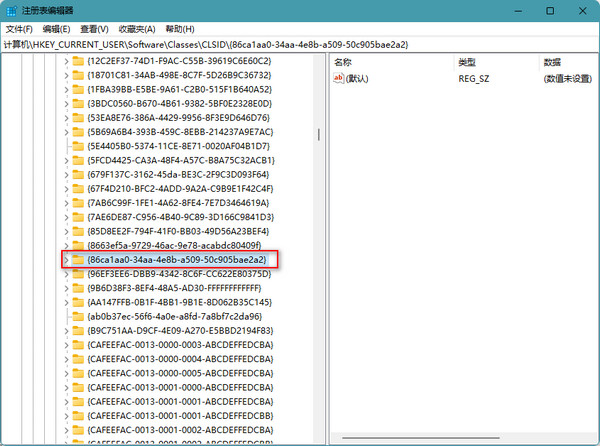Expand the {1FBA39BB-E5BE-9A61-C2B0-515F1B640A52} key
The height and width of the screenshot is (446, 600).
[66, 90]
